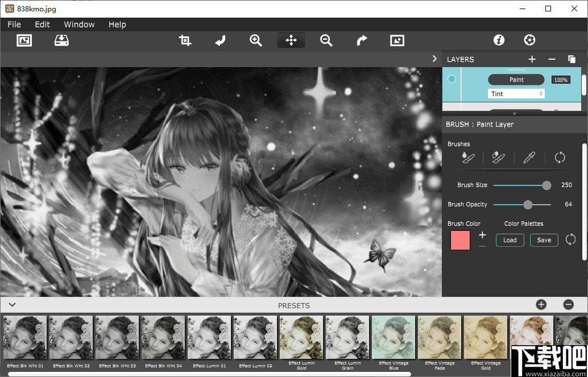This screenshot has height=377, width=588.
Task: Click the Paint layer button
Action: tap(516, 80)
